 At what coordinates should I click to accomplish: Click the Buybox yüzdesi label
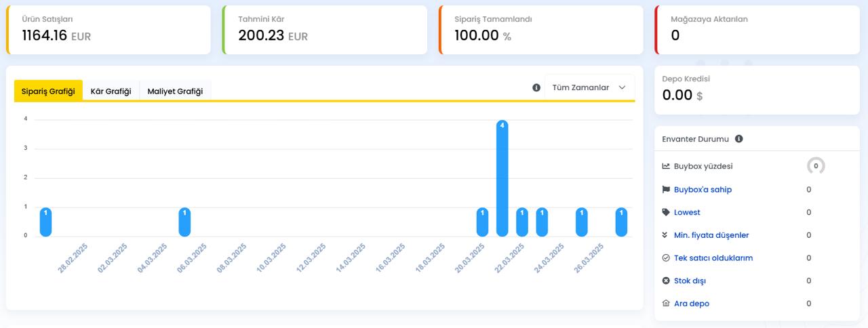pos(703,166)
